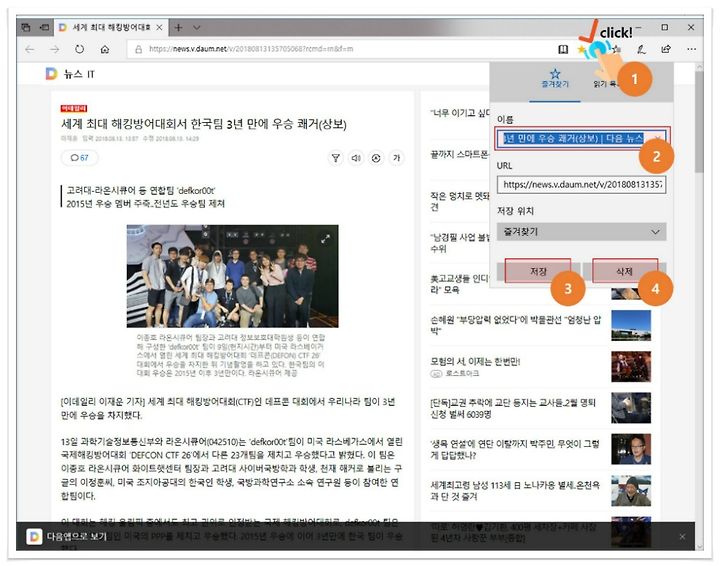Click the yellow favorites star icon

click(582, 49)
